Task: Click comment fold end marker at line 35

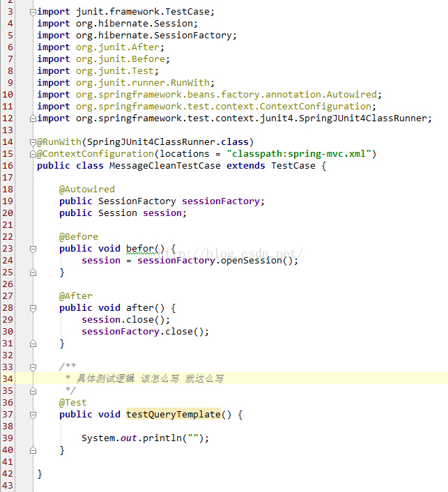Action: (33, 391)
